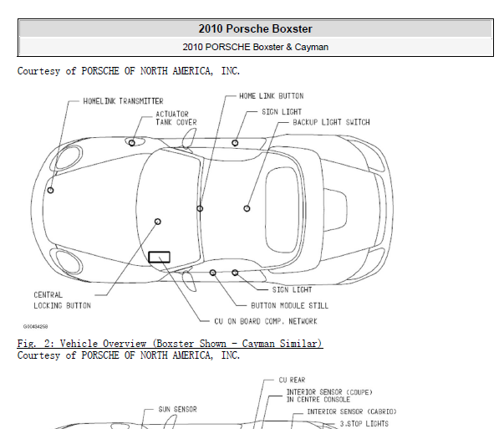This screenshot has width=504, height=429.
Task: Click the CENTRAL LOCKING BUTTON label
Action: coord(63,300)
